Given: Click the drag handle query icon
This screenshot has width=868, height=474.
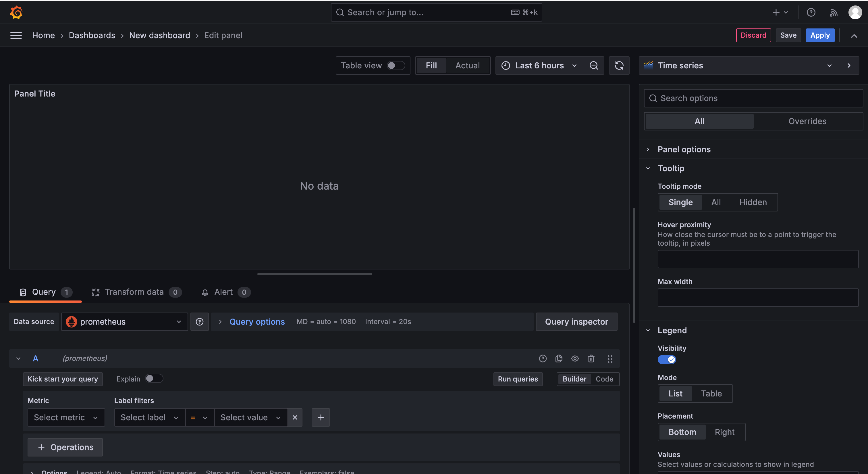Looking at the screenshot, I should tap(610, 359).
